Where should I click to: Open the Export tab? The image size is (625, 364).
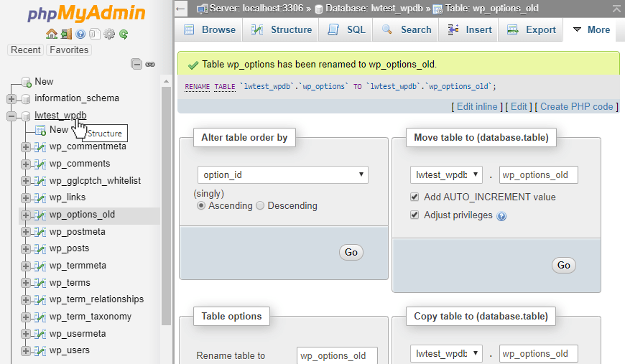click(531, 29)
